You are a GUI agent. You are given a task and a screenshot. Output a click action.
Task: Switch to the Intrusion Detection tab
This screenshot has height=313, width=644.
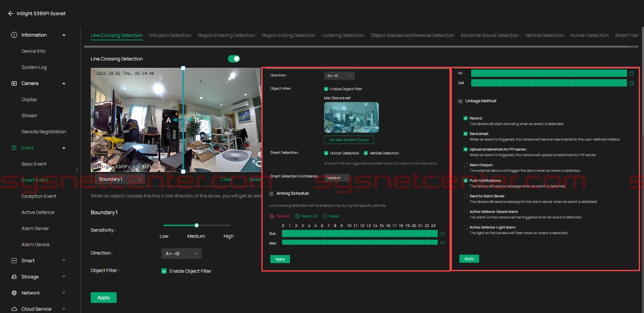[170, 35]
